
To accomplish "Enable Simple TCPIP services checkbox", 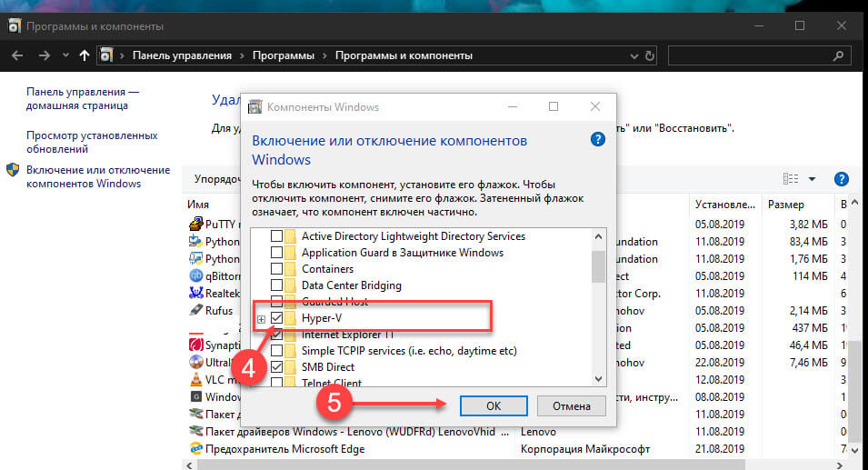I will [276, 351].
